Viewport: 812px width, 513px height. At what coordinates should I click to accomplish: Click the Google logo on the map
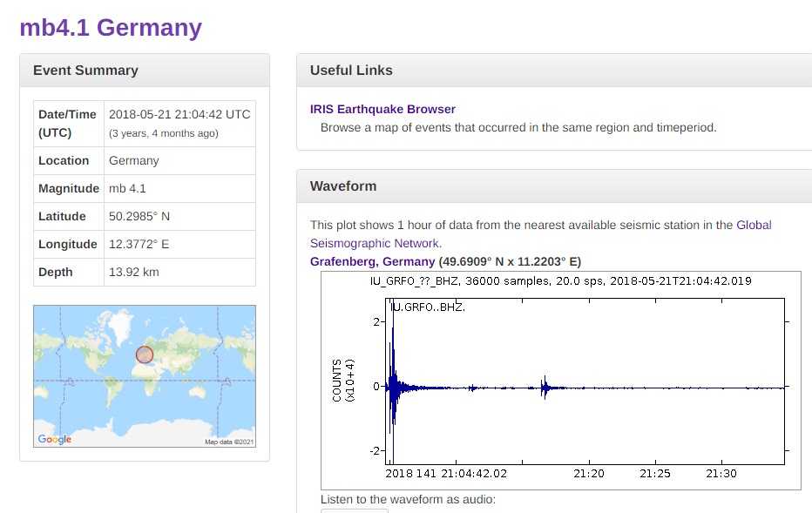pos(54,439)
